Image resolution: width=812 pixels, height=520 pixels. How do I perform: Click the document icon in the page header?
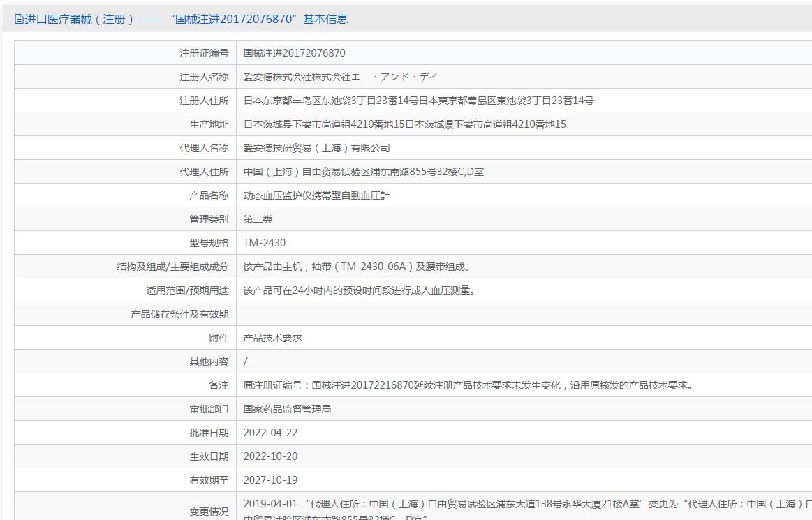tap(19, 19)
